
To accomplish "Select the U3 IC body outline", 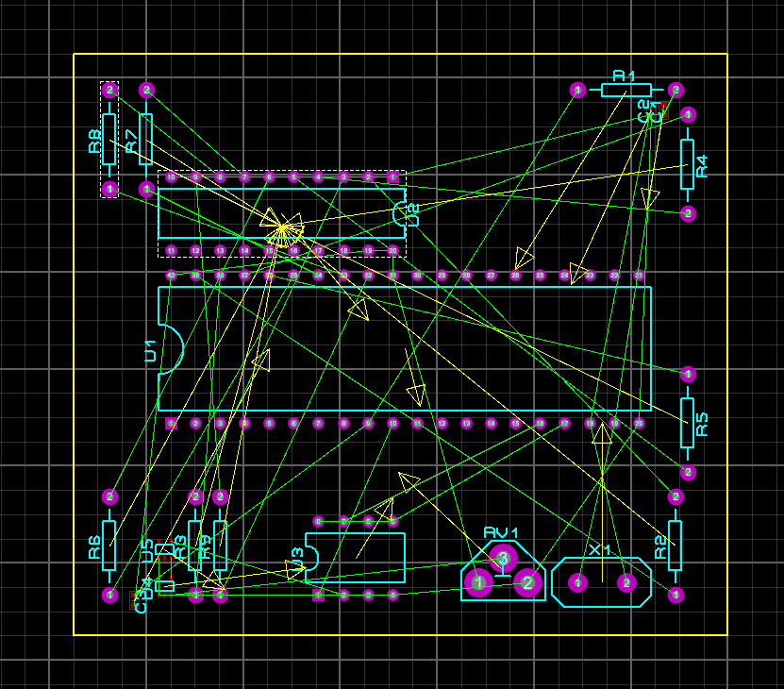I will (x=355, y=558).
